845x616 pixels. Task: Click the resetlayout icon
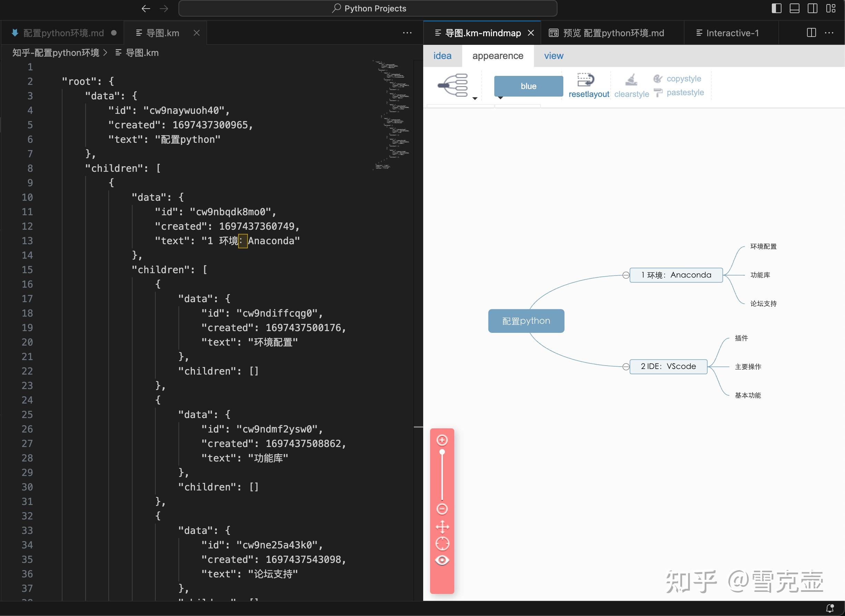(585, 80)
